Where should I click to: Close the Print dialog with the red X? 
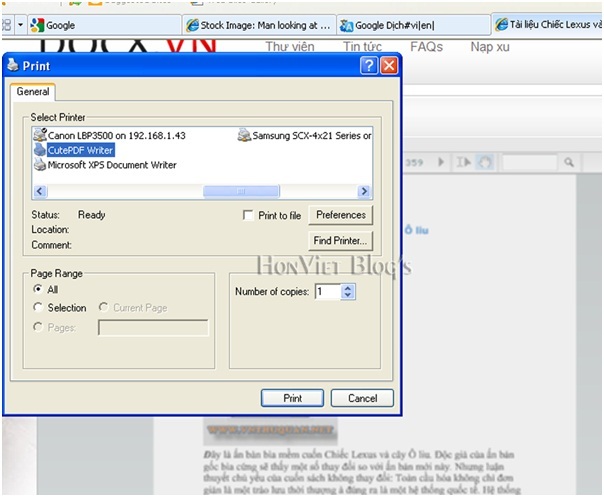(389, 65)
